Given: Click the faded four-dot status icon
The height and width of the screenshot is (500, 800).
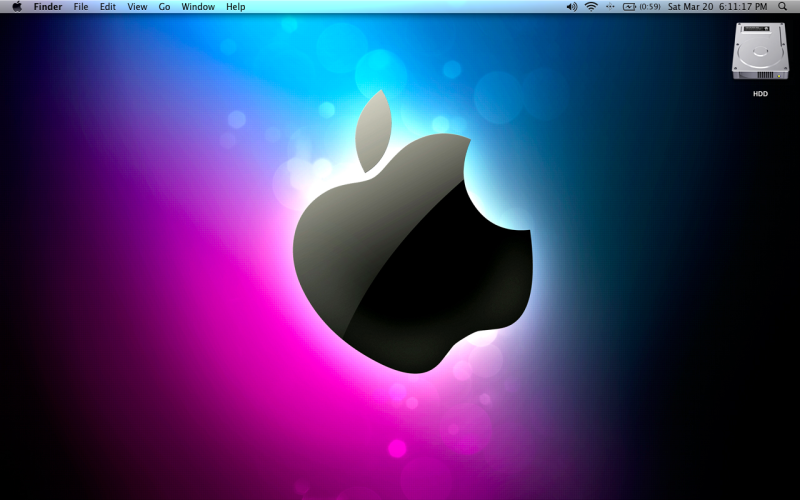Looking at the screenshot, I should (610, 7).
